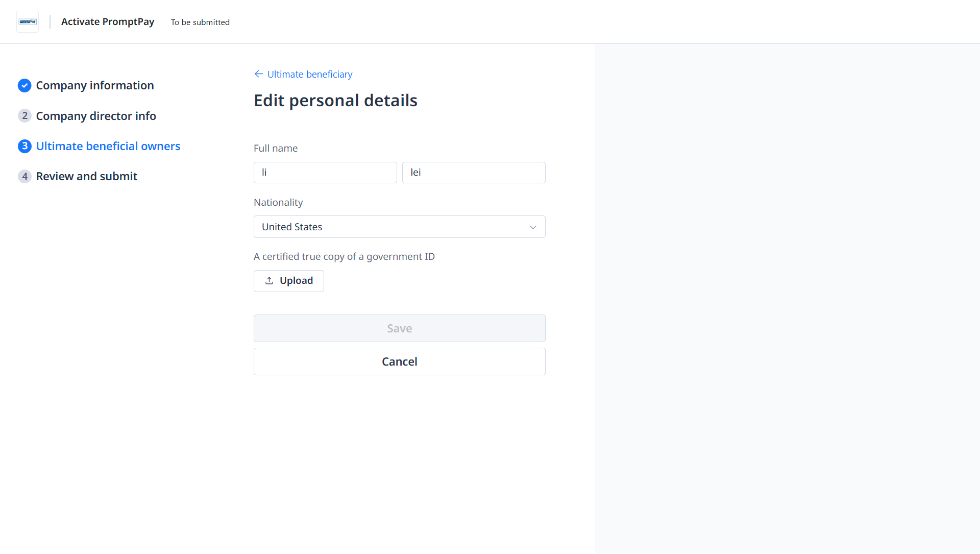
Task: Click the Company information checkmark icon
Action: (24, 86)
